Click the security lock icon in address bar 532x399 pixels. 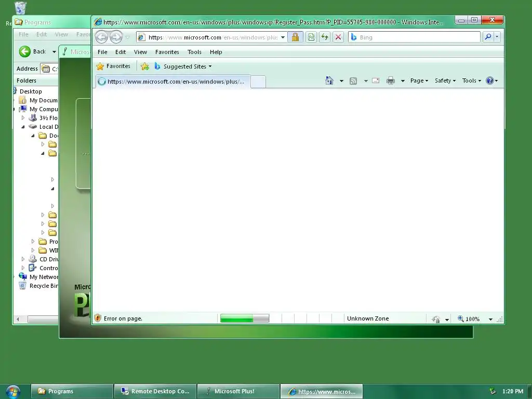coord(295,37)
